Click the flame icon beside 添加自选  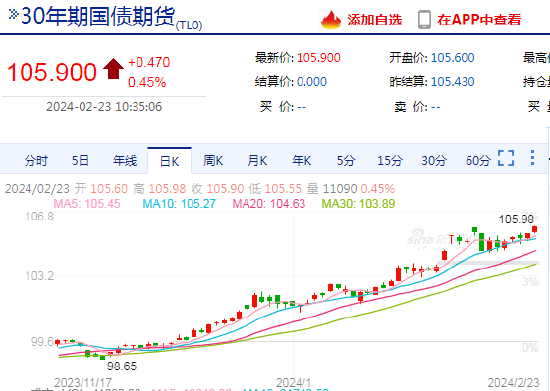coord(331,20)
